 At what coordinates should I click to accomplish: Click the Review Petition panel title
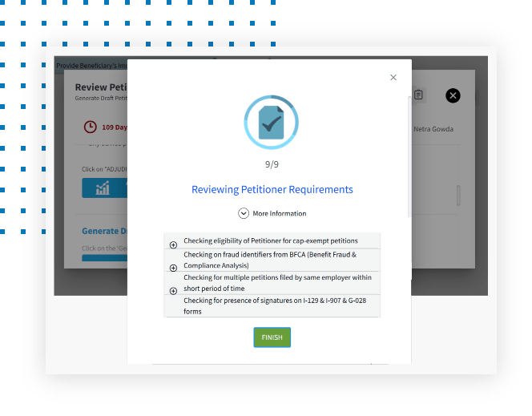pos(100,87)
